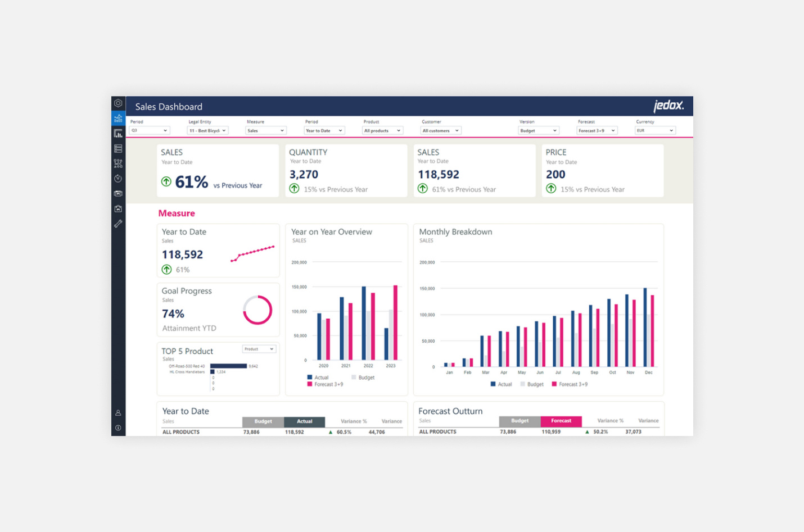804x532 pixels.
Task: Open the Measure dropdown showing Sales
Action: (265, 130)
